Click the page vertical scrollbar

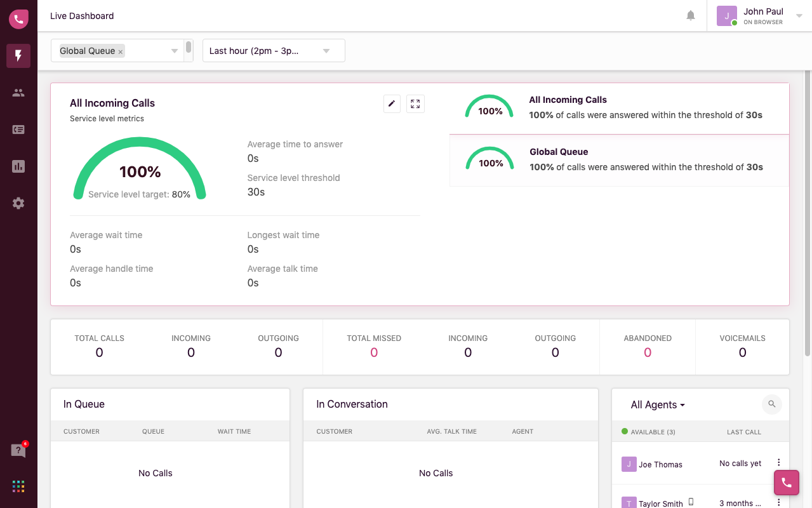[808, 213]
